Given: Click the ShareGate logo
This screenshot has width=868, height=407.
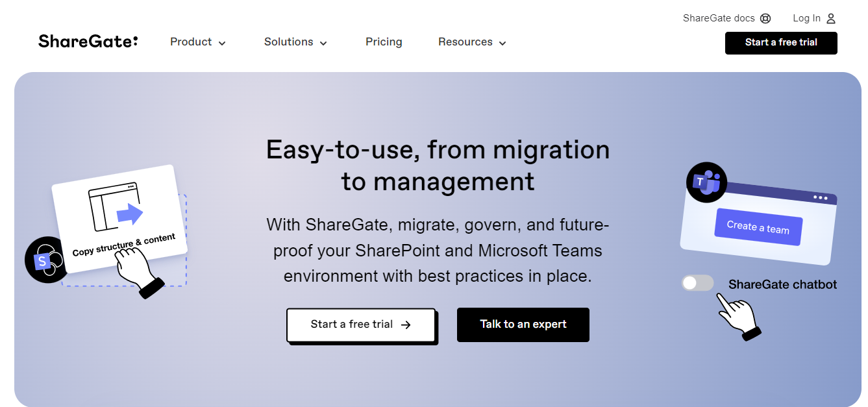Looking at the screenshot, I should click(x=88, y=42).
